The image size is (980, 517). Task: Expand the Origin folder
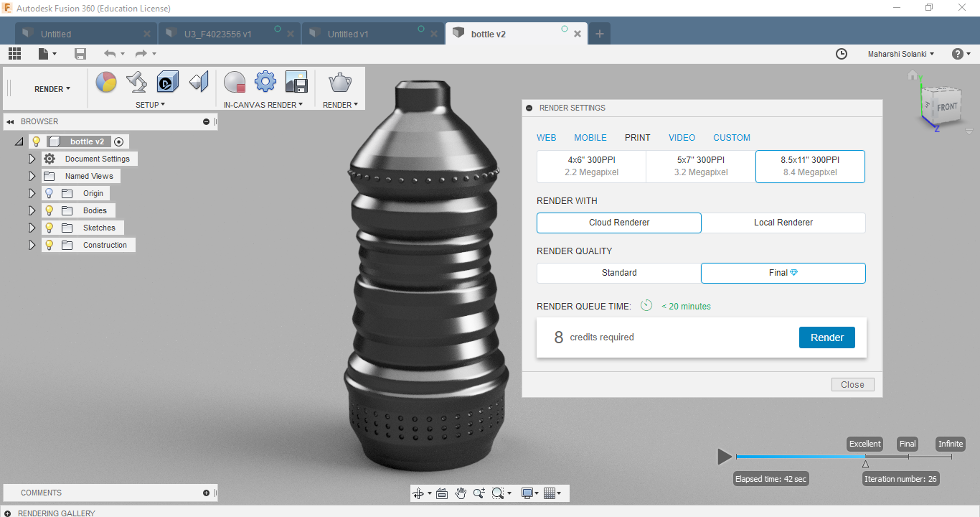(x=32, y=193)
